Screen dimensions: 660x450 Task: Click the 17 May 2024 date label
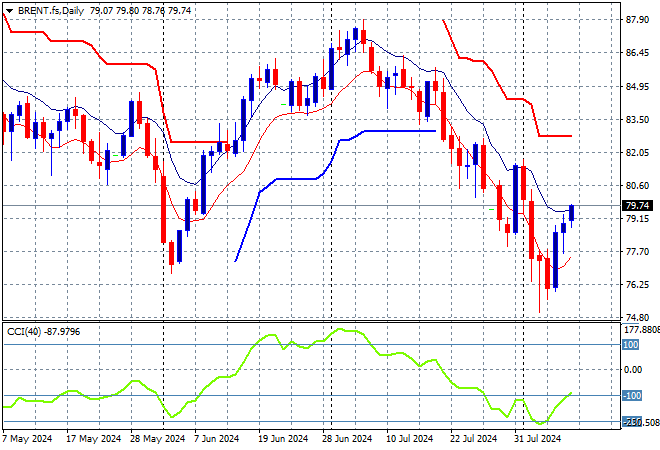pyautogui.click(x=93, y=439)
